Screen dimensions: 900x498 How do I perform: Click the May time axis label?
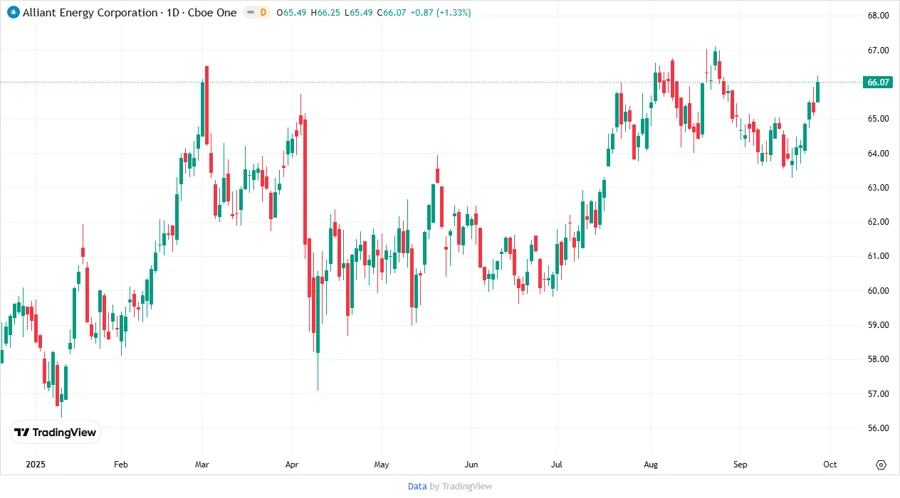[x=381, y=464]
